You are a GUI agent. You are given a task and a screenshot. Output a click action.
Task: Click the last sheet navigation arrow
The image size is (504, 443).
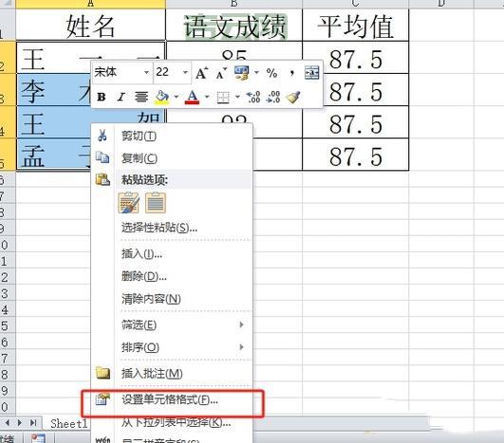coord(33,423)
